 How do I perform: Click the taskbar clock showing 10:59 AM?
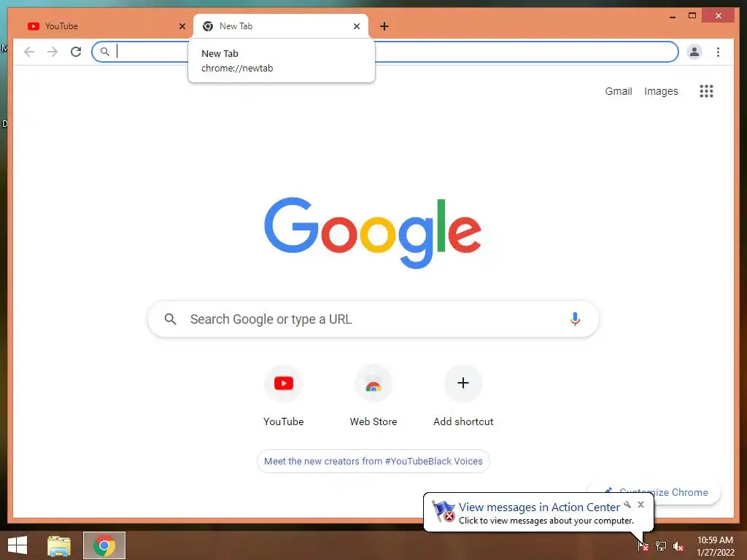[715, 545]
